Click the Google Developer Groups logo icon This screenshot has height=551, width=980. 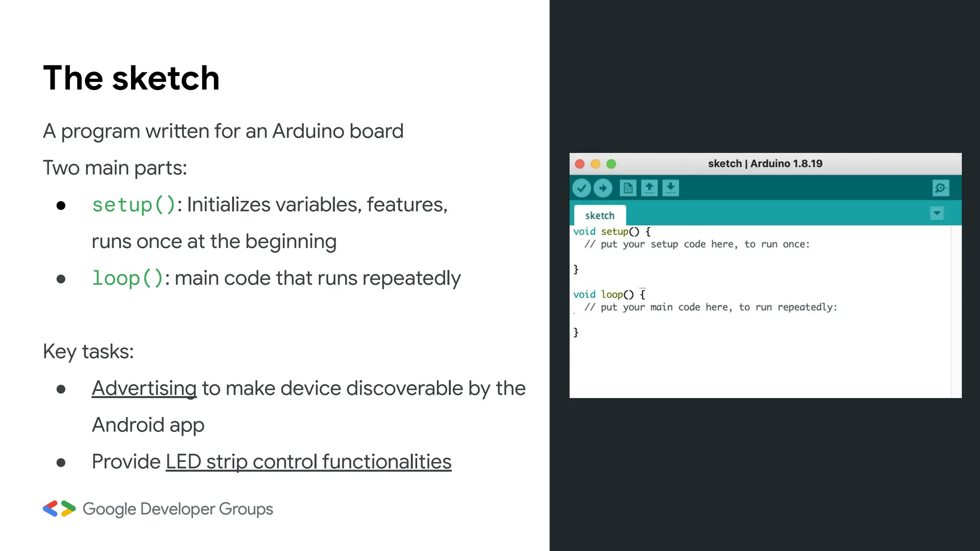pos(59,508)
